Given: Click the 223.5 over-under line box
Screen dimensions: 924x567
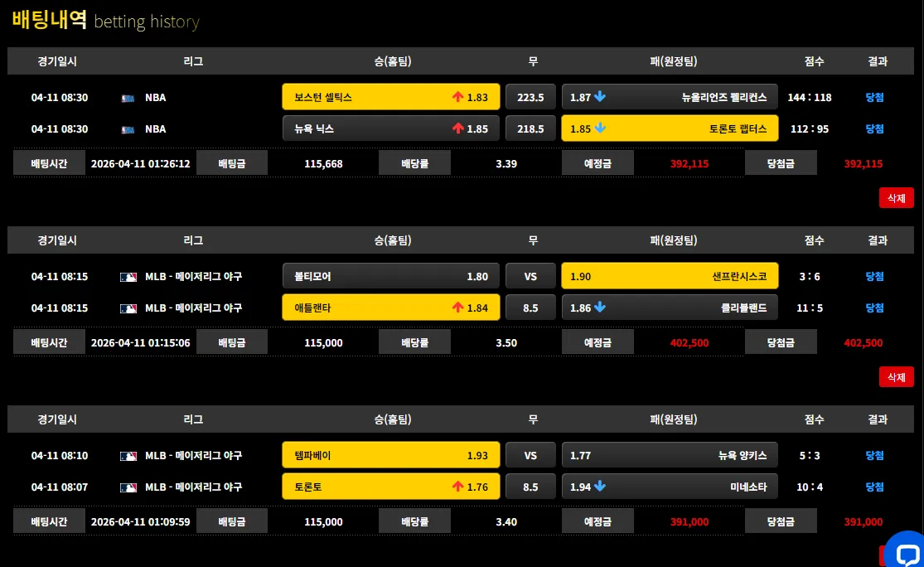Looking at the screenshot, I should pos(530,97).
